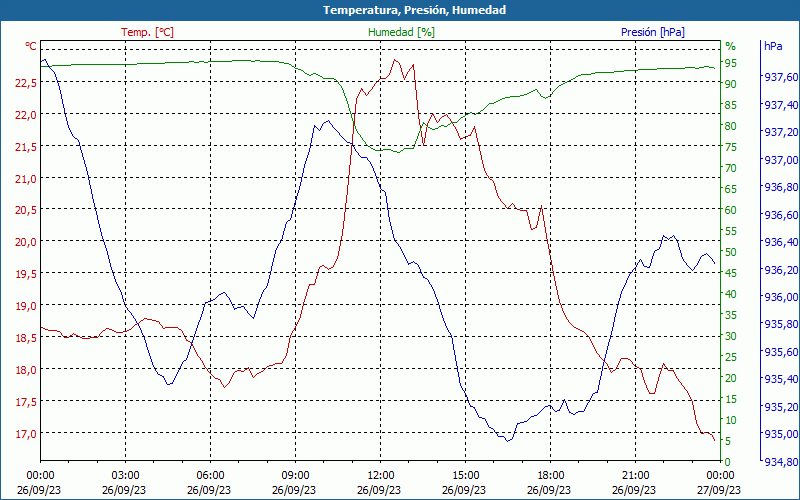Click the 85 humidity axis value
800x500 pixels.
pos(731,105)
